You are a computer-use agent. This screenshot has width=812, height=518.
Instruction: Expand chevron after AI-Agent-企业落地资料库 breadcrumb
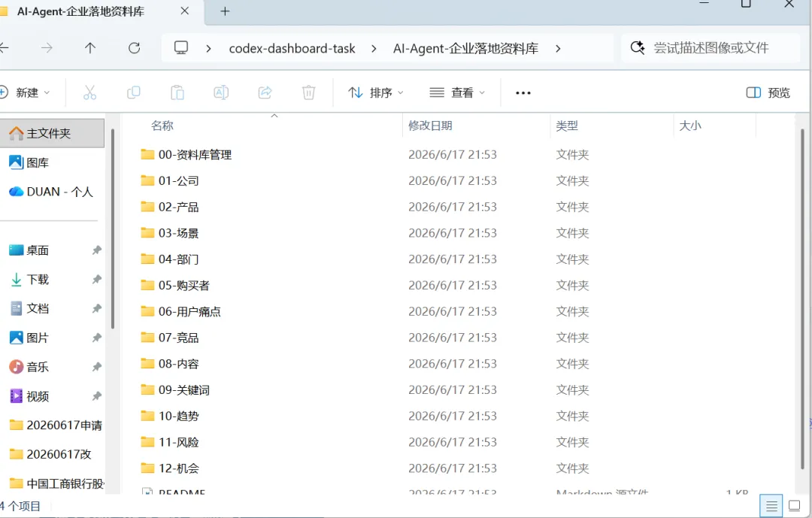coord(558,48)
